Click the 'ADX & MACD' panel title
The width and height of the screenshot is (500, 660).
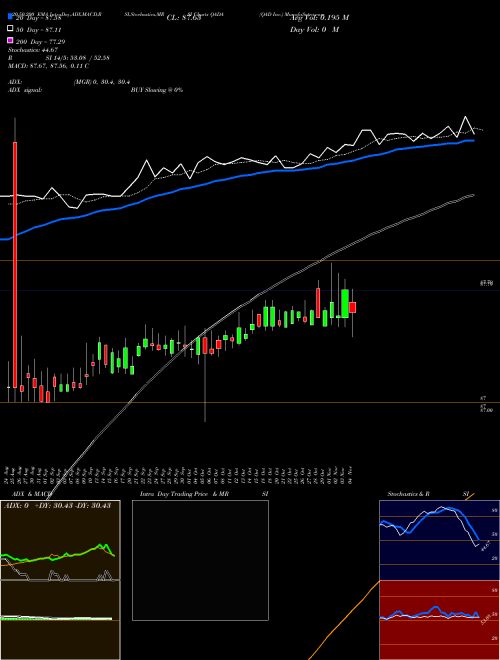pos(32,494)
